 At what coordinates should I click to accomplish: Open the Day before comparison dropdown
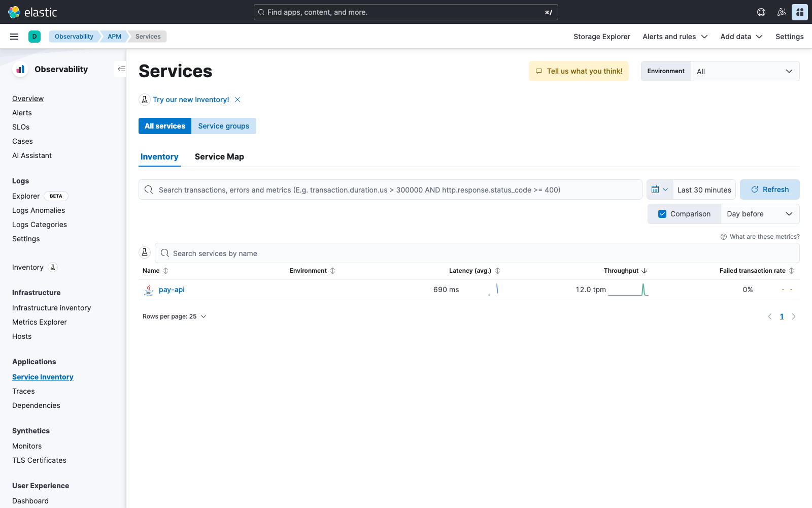760,214
